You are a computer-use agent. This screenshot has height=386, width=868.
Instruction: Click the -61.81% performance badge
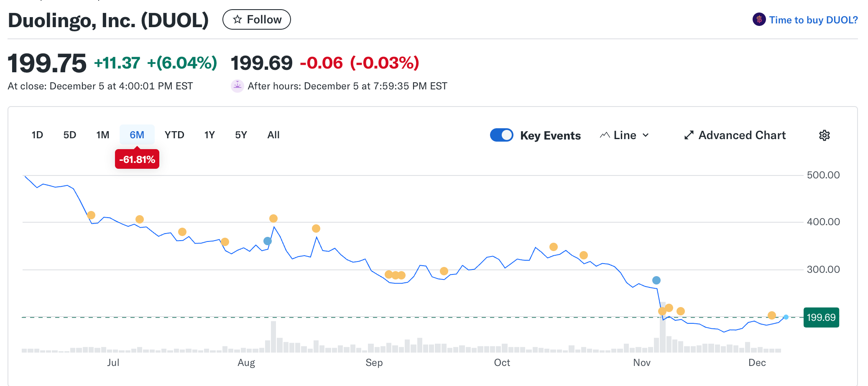[137, 159]
